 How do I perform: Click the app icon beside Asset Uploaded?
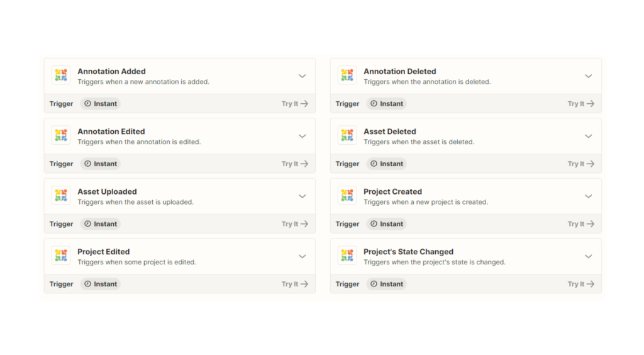coord(61,195)
